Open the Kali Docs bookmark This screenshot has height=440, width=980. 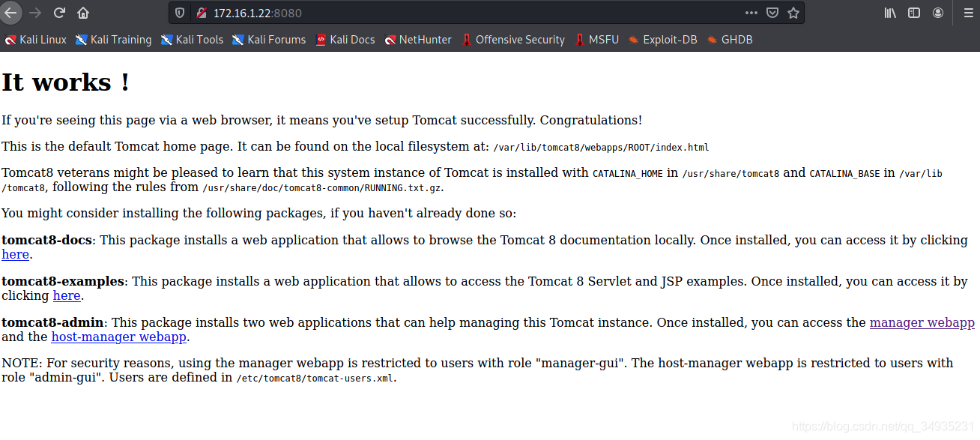click(345, 40)
